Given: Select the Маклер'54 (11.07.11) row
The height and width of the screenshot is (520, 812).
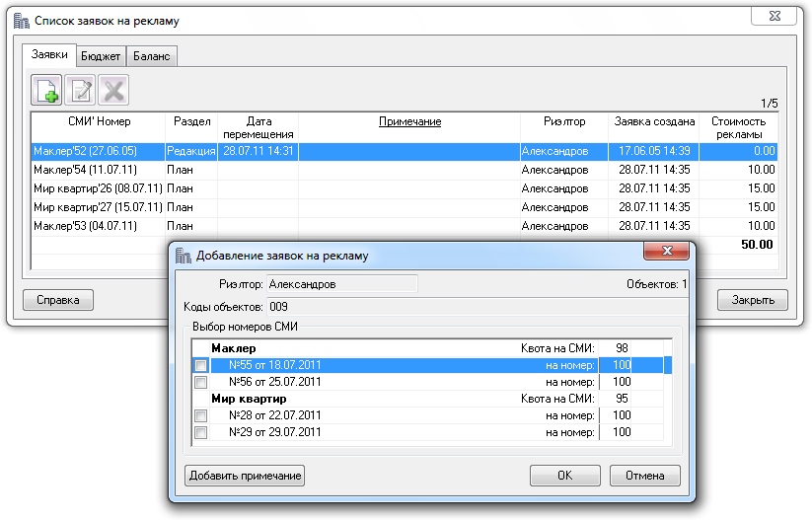Looking at the screenshot, I should coord(98,170).
